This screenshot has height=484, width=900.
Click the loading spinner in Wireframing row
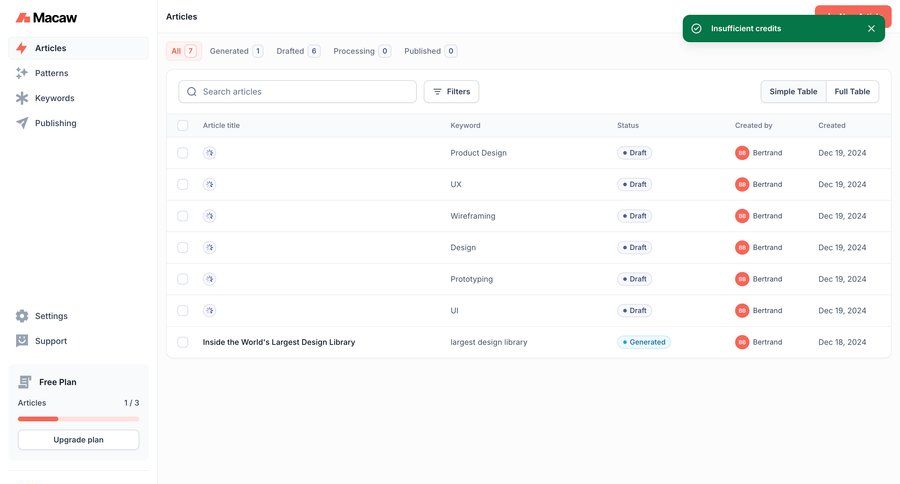pos(210,216)
